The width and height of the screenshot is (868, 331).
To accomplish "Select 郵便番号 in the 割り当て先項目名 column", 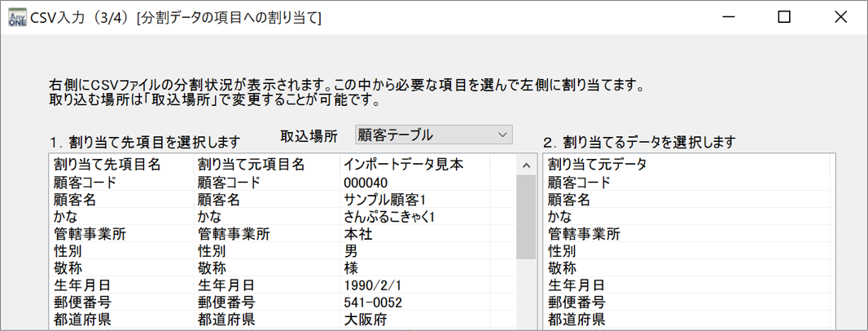I will 81,302.
